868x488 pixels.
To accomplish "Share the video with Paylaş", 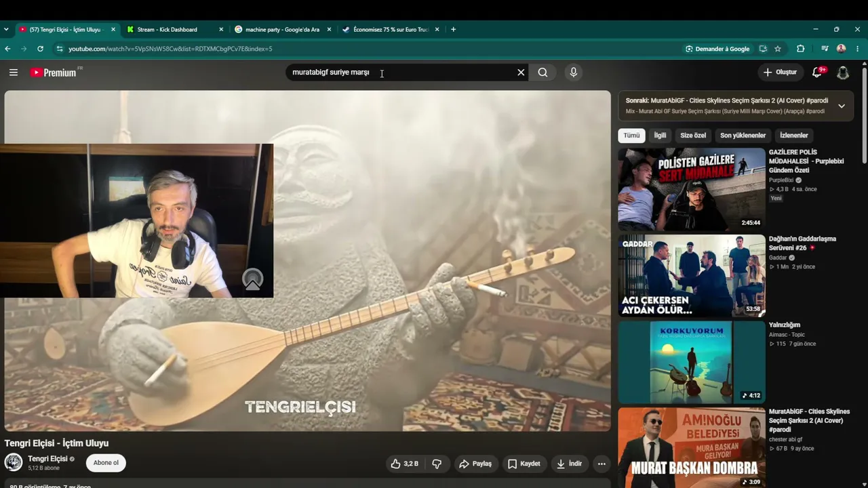I will pyautogui.click(x=475, y=464).
